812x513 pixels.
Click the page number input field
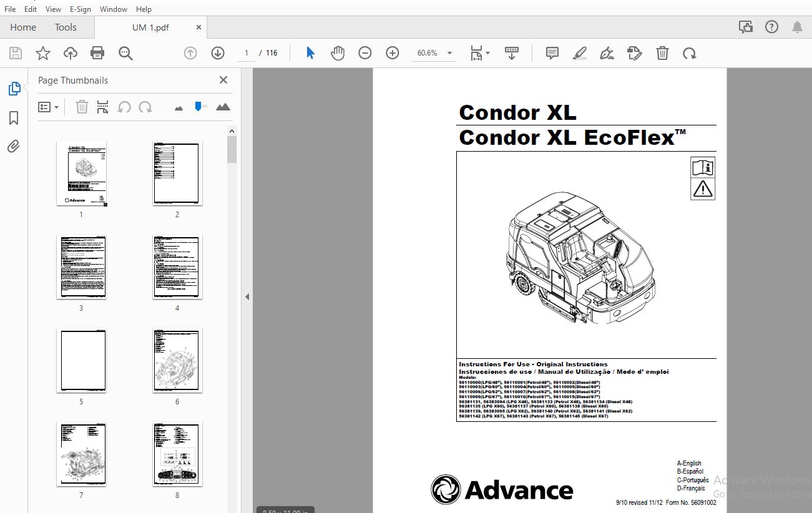247,53
